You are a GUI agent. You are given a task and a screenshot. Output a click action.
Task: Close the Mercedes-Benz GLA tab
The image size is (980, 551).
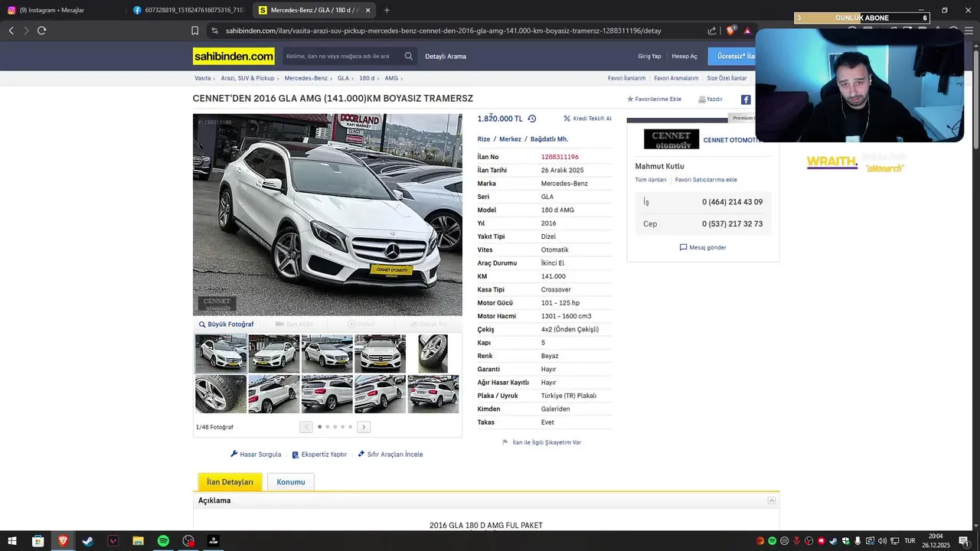[x=367, y=10]
